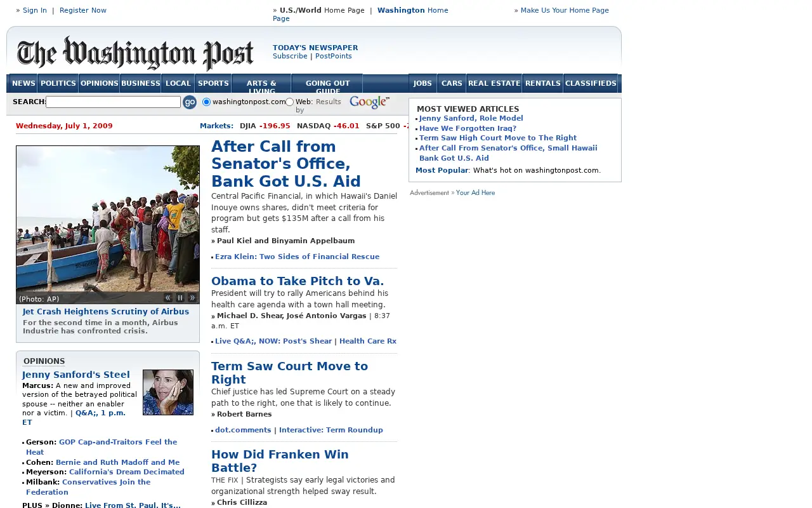The image size is (812, 508).
Task: Click the Most Popular link
Action: (442, 170)
